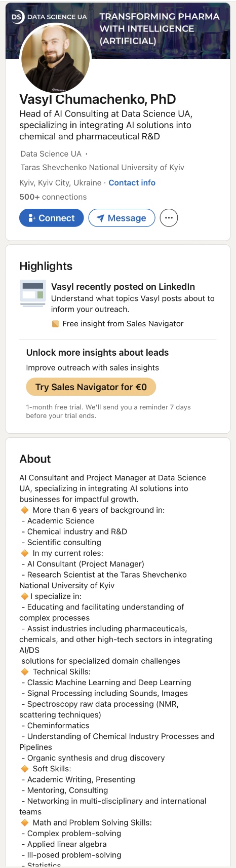Open the Data Science UA company link
This screenshot has height=868, width=236.
(x=51, y=154)
